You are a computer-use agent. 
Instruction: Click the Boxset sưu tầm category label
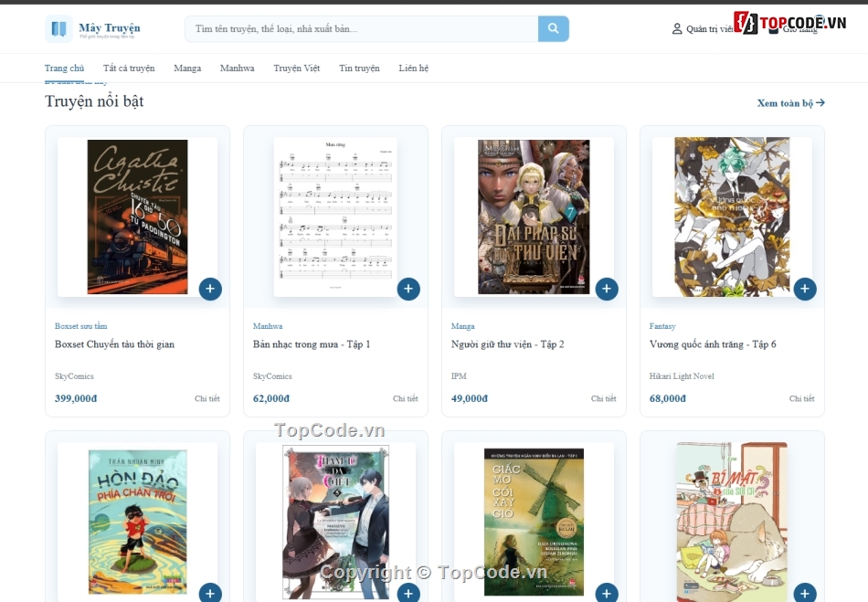(x=80, y=326)
